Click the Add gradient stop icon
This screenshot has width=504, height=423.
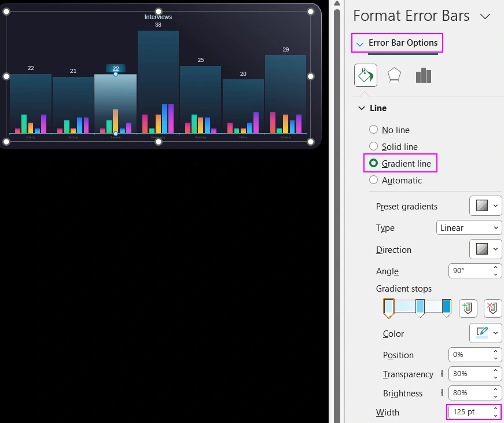pos(468,308)
